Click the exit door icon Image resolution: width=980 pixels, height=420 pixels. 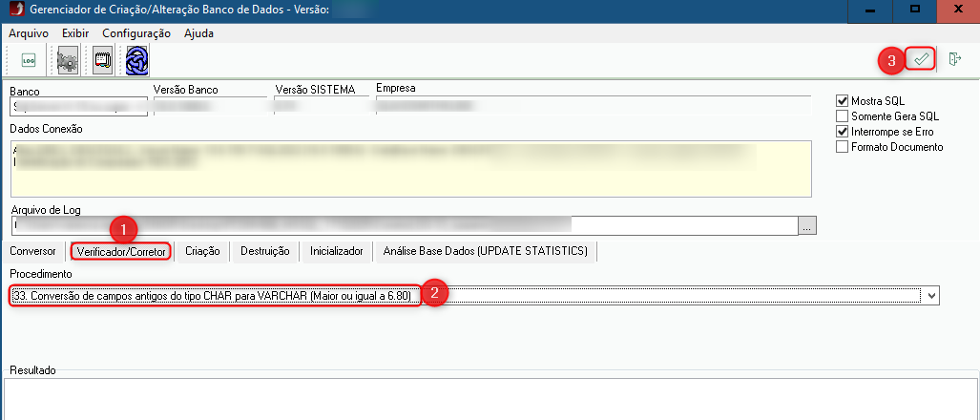(954, 59)
